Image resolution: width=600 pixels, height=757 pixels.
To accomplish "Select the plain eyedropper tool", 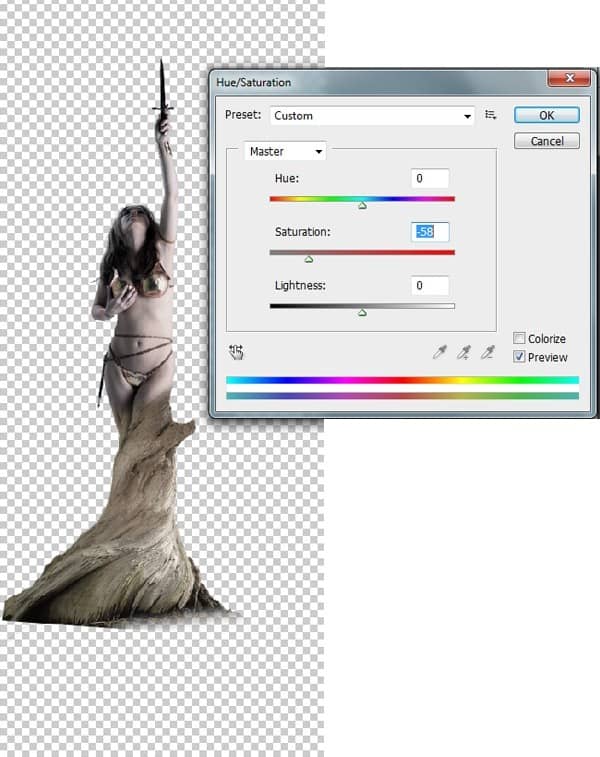I will (x=440, y=352).
